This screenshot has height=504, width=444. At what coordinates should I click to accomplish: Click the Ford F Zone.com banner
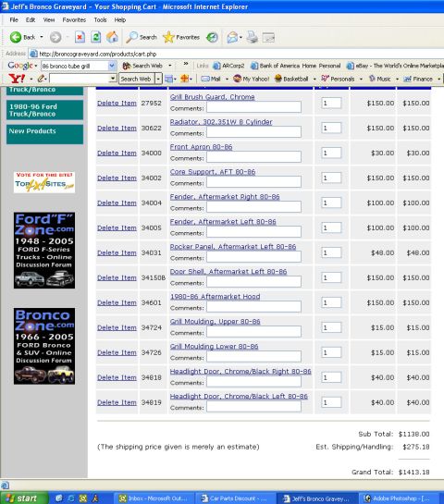point(44,251)
